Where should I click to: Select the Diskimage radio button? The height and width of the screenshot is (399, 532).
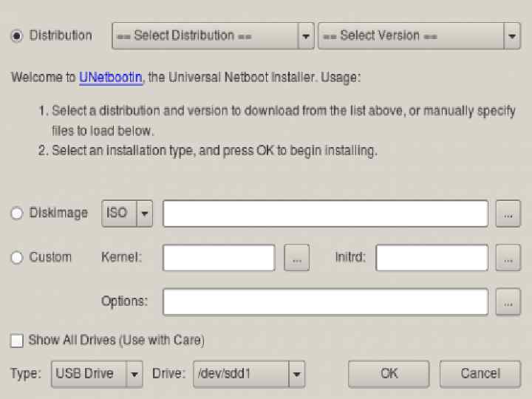[16, 214]
